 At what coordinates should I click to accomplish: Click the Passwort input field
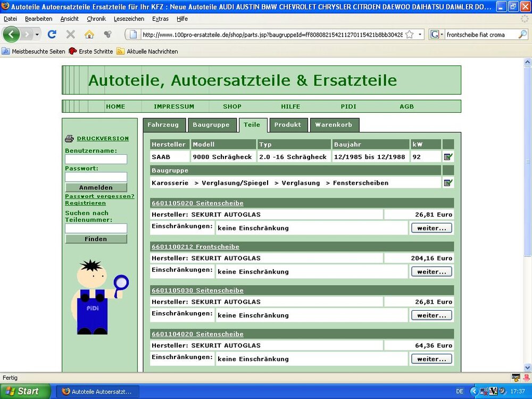[96, 177]
